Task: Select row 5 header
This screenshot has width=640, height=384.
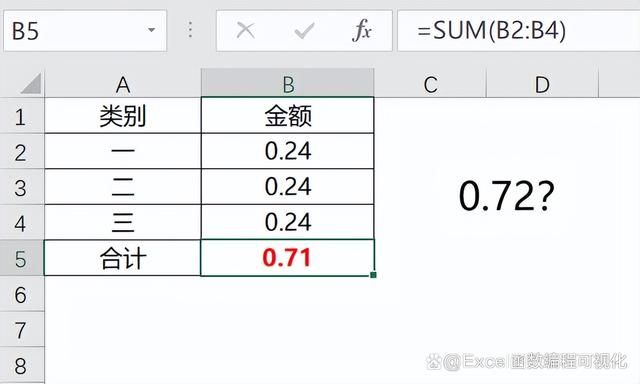Action: click(21, 258)
